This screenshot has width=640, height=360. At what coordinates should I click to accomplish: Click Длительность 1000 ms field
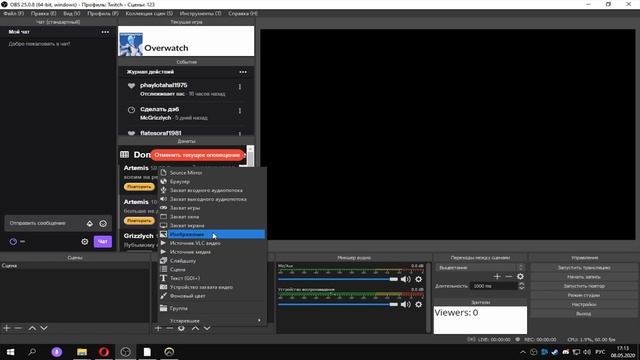tap(494, 286)
